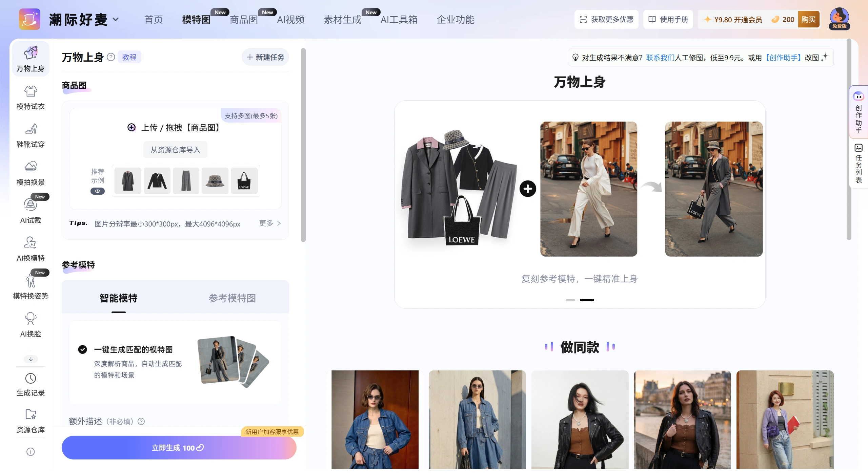Open the AI换模特 sidebar tool
Viewport: 868px width, 473px height.
(31, 249)
